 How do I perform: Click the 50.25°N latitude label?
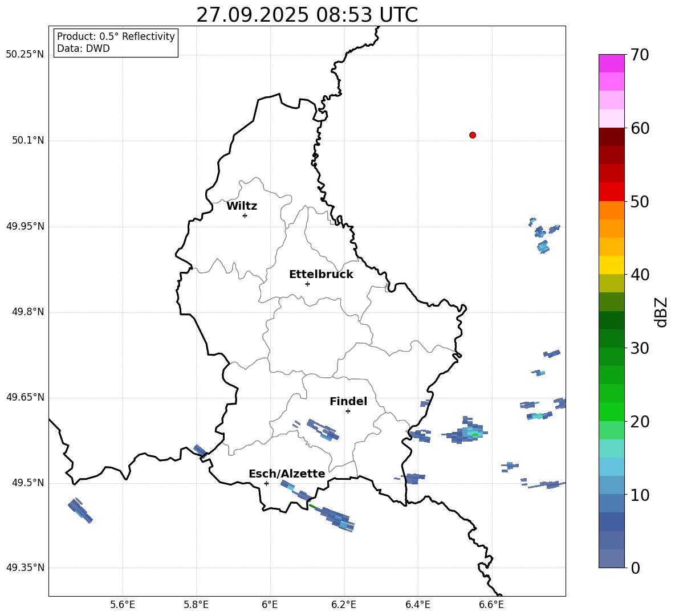[25, 55]
